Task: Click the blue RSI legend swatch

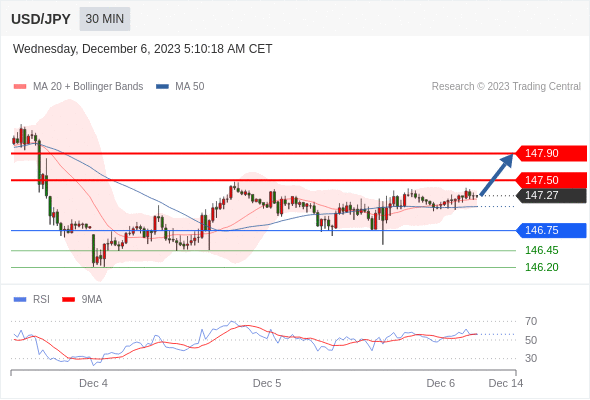Action: tap(20, 300)
